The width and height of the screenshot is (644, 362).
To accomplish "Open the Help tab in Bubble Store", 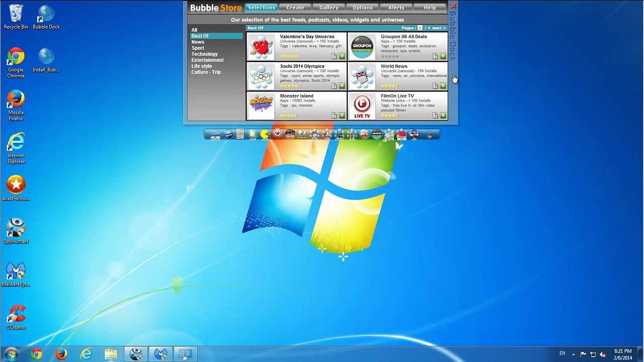I will [430, 8].
